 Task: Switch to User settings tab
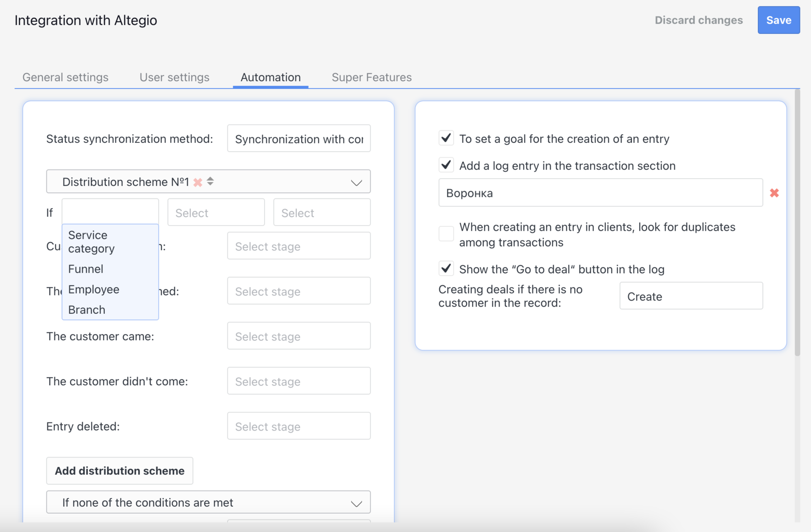click(174, 77)
